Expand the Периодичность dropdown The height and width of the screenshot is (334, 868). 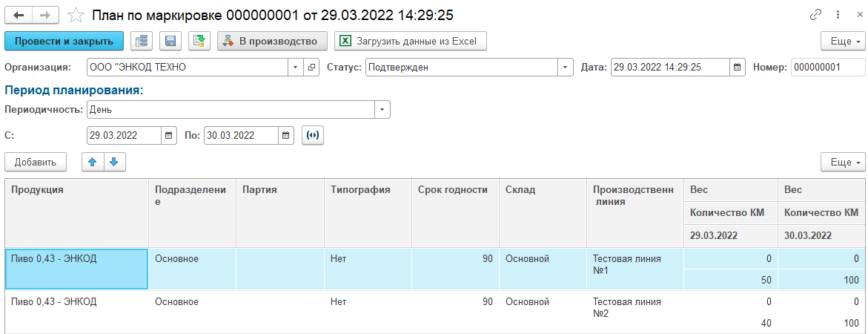click(382, 110)
